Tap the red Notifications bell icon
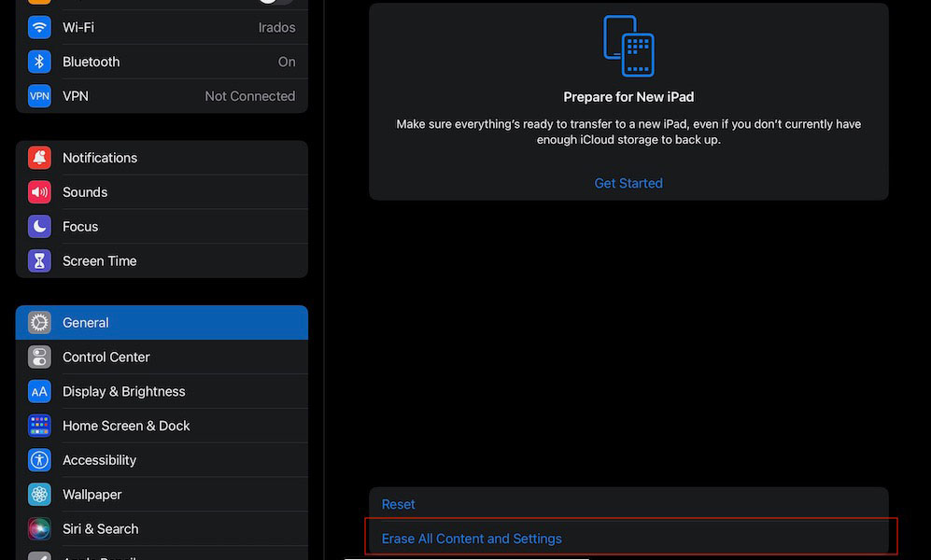This screenshot has height=560, width=931. click(39, 158)
